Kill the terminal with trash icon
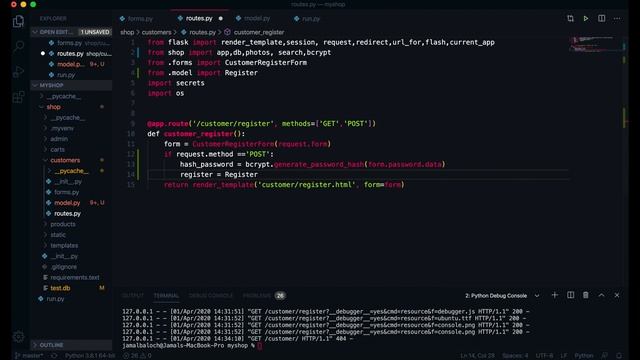 586,295
